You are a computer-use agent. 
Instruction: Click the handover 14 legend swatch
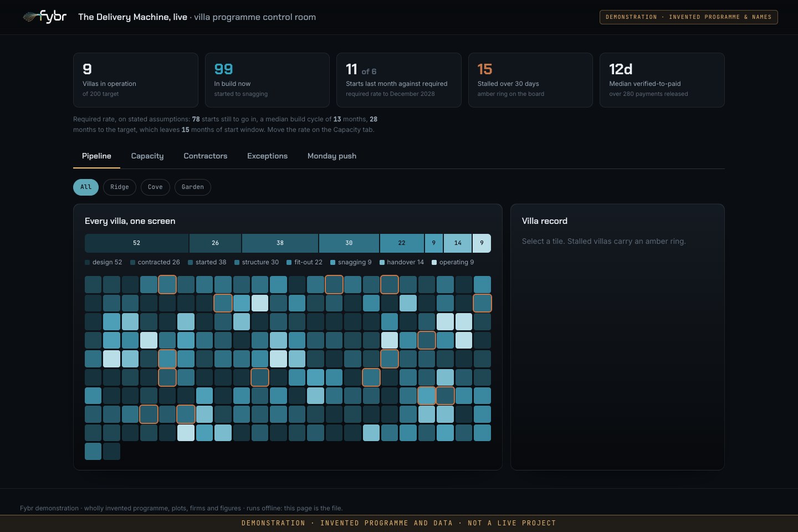coord(382,263)
